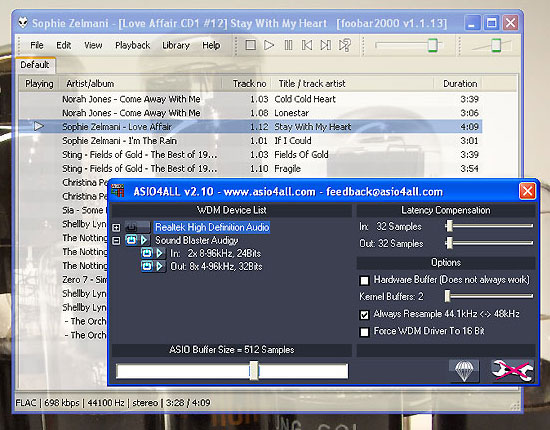Stop playback in foobar2000 toolbar

tap(250, 45)
